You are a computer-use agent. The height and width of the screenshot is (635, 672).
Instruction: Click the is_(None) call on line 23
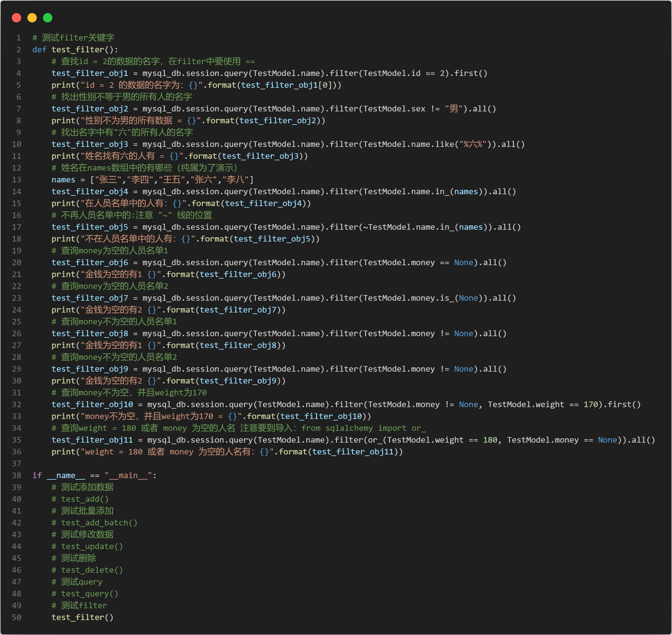[x=461, y=298]
